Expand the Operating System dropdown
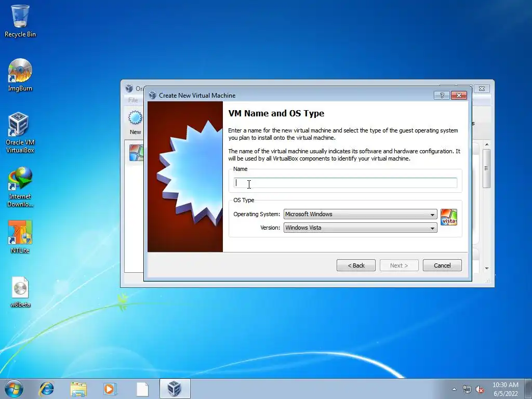532x399 pixels. click(361, 214)
